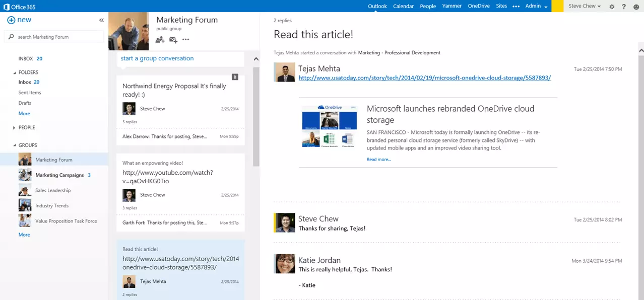Click the Sales Leadership group icon
644x300 pixels.
[25, 190]
